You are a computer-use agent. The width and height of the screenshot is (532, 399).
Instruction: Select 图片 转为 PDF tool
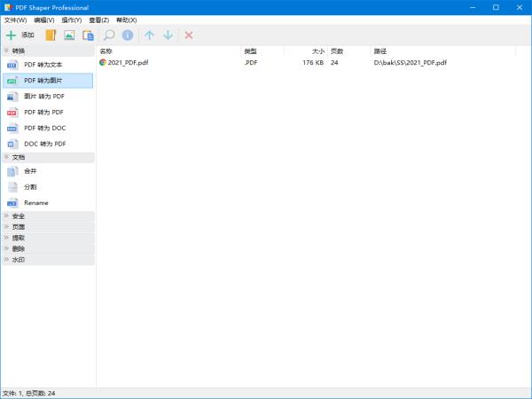48,97
